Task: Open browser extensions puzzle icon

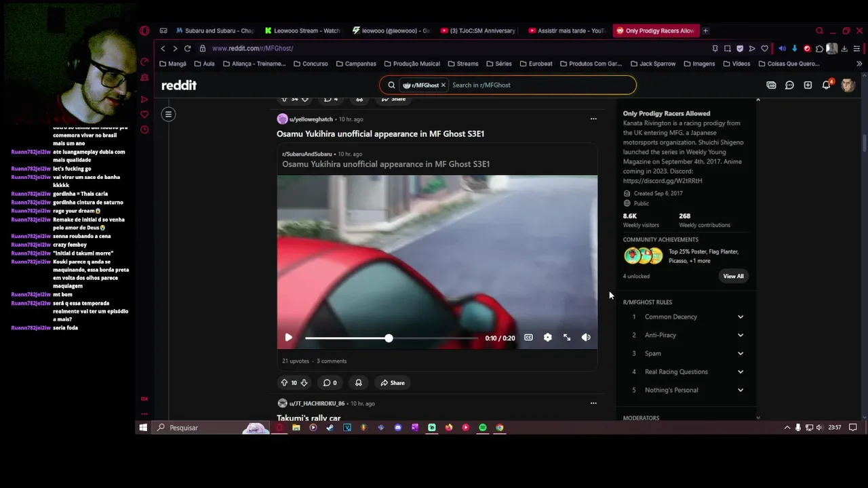Action: (x=819, y=49)
